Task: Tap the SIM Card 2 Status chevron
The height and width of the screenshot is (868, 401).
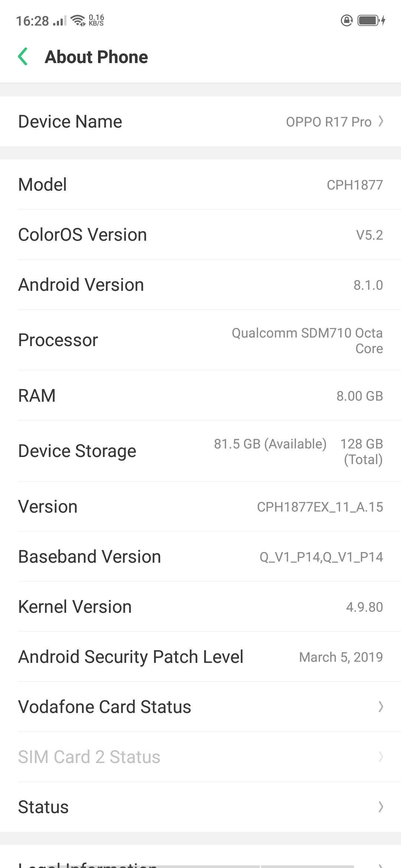Action: tap(381, 757)
